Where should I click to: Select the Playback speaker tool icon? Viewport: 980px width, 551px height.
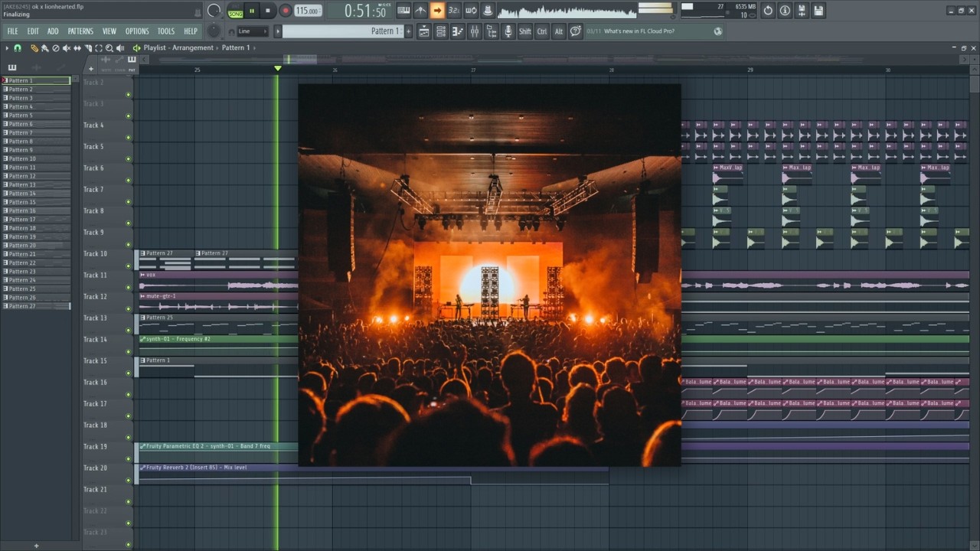pyautogui.click(x=121, y=47)
